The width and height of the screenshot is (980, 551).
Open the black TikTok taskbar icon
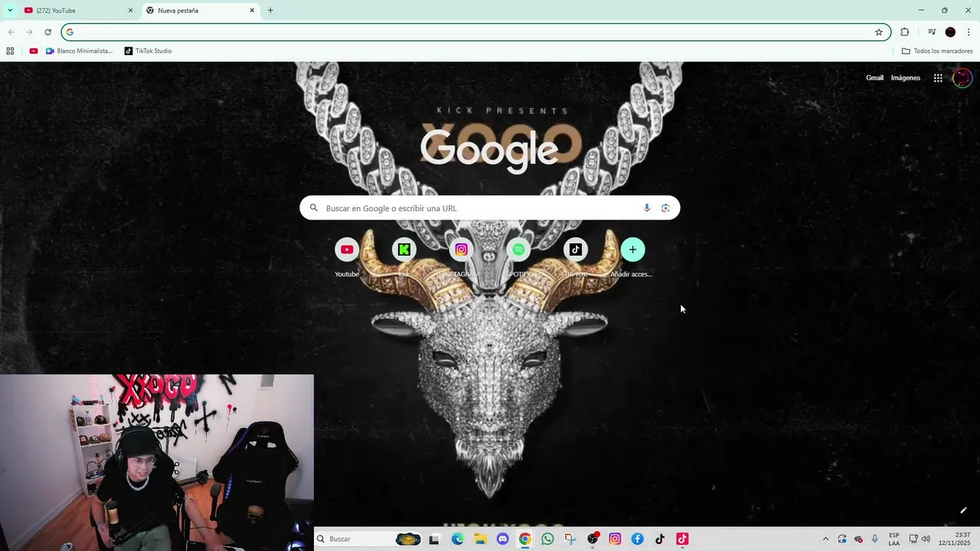(x=660, y=539)
